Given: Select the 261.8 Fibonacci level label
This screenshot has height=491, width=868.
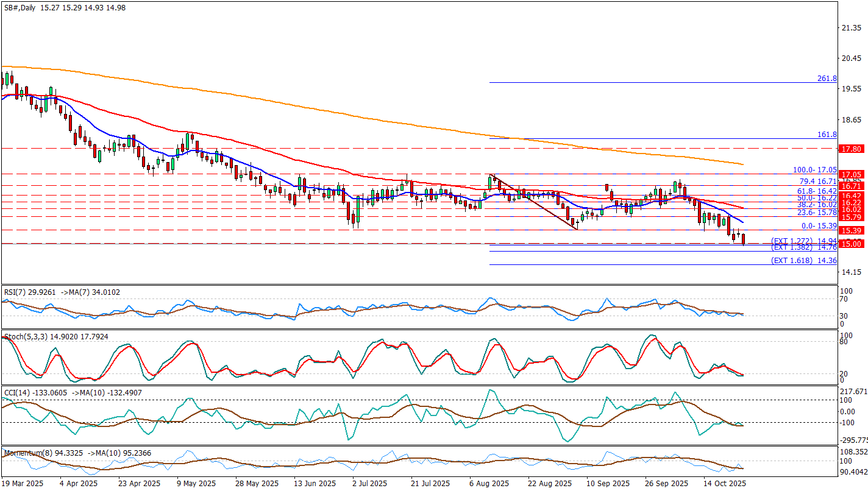Looking at the screenshot, I should [827, 79].
